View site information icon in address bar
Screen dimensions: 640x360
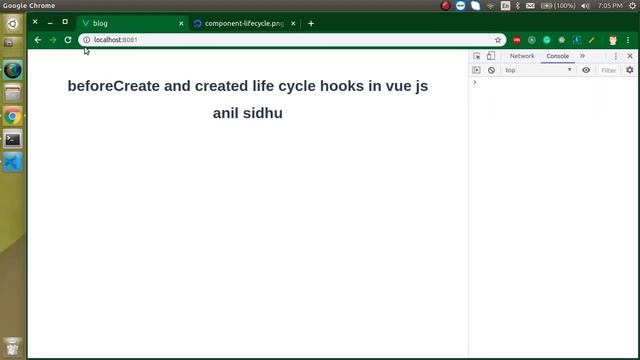click(87, 40)
